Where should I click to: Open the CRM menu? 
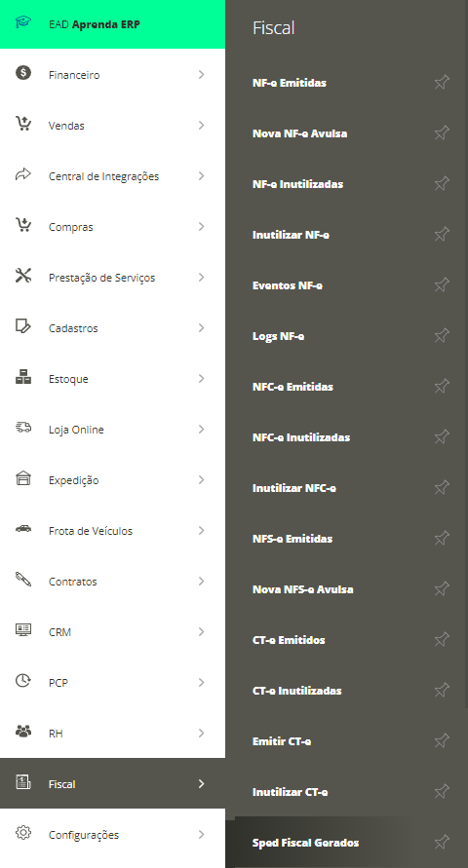pyautogui.click(x=112, y=631)
